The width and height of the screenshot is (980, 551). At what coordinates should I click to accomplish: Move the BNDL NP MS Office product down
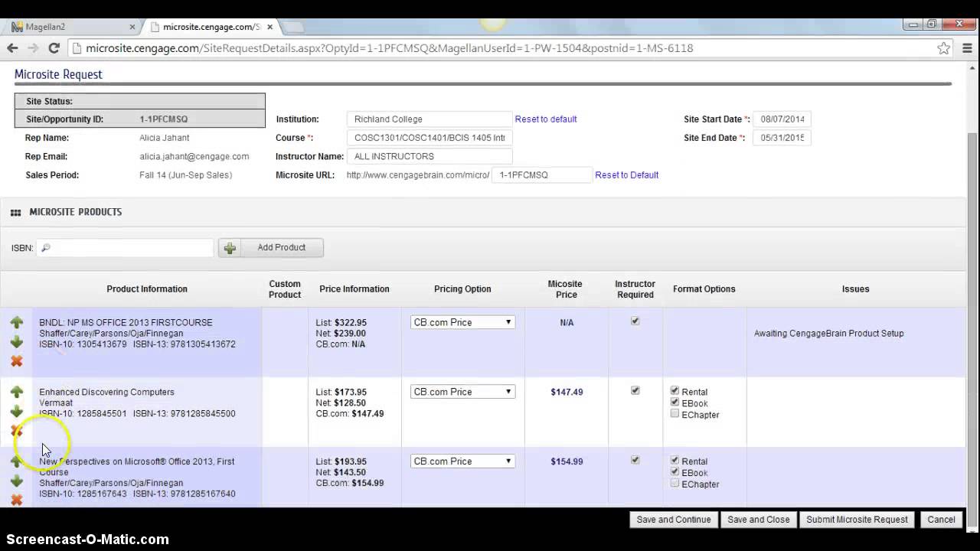(x=17, y=342)
